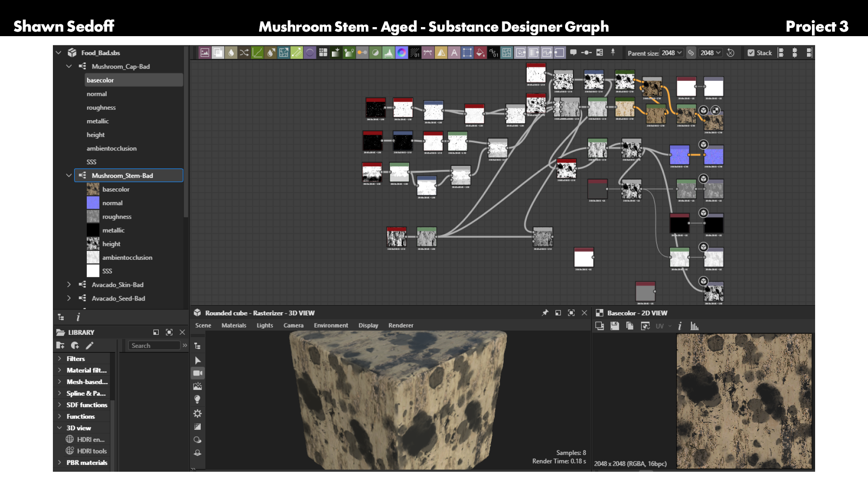
Task: Click the Levels node toolbar icon
Action: [388, 53]
